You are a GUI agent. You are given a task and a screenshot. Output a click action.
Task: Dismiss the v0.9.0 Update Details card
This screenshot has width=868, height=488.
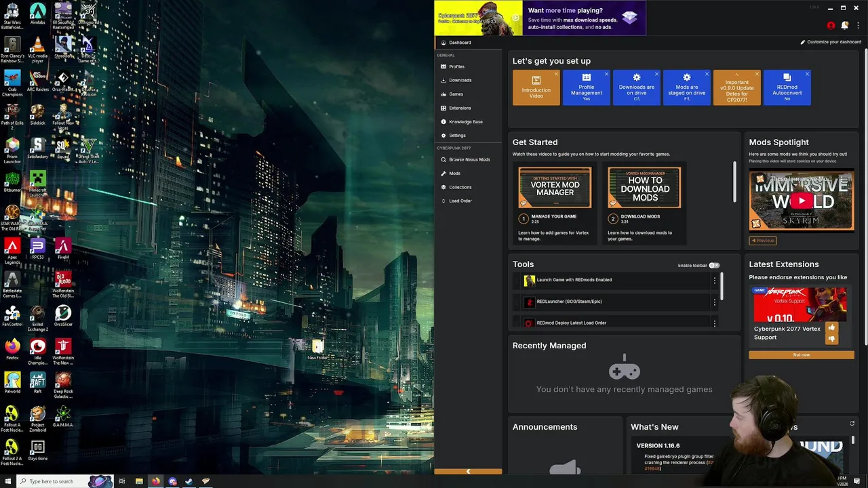click(757, 74)
